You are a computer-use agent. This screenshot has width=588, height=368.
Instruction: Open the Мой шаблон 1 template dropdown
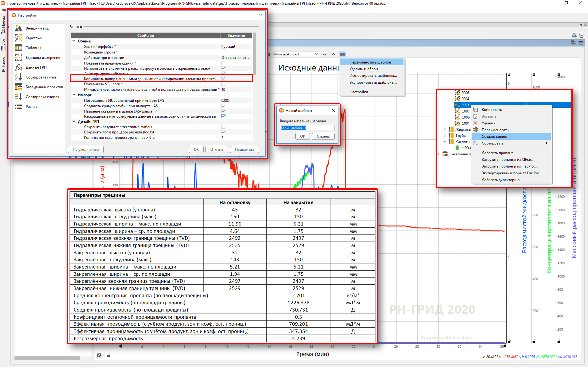(x=296, y=54)
